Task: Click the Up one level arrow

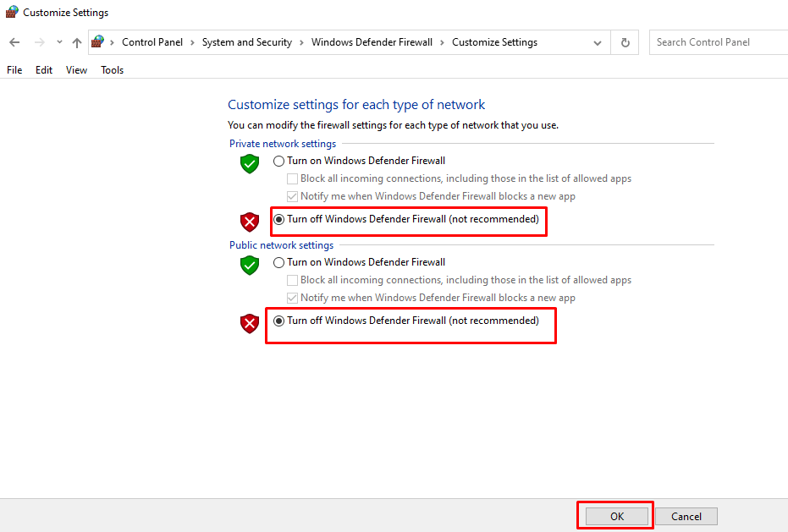Action: [x=77, y=42]
